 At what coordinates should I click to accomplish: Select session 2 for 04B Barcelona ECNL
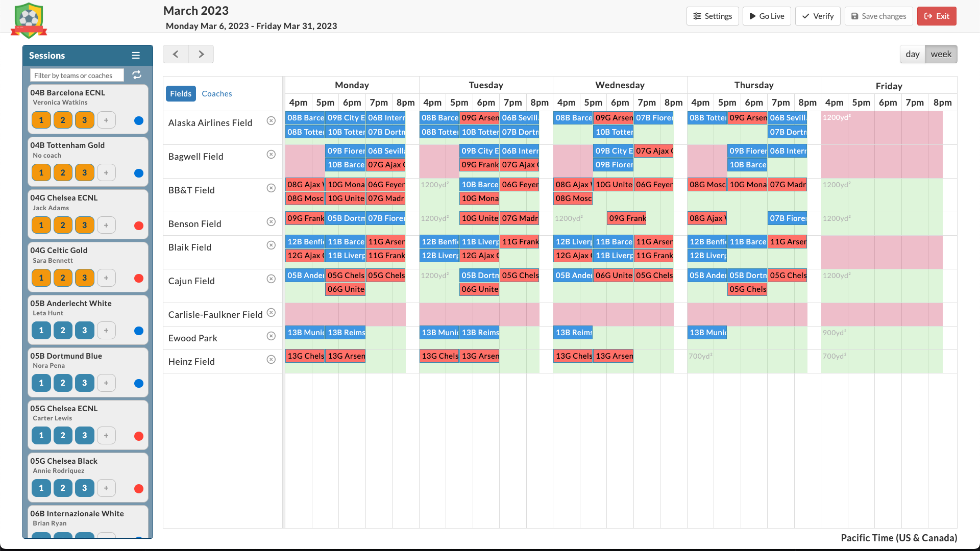63,120
